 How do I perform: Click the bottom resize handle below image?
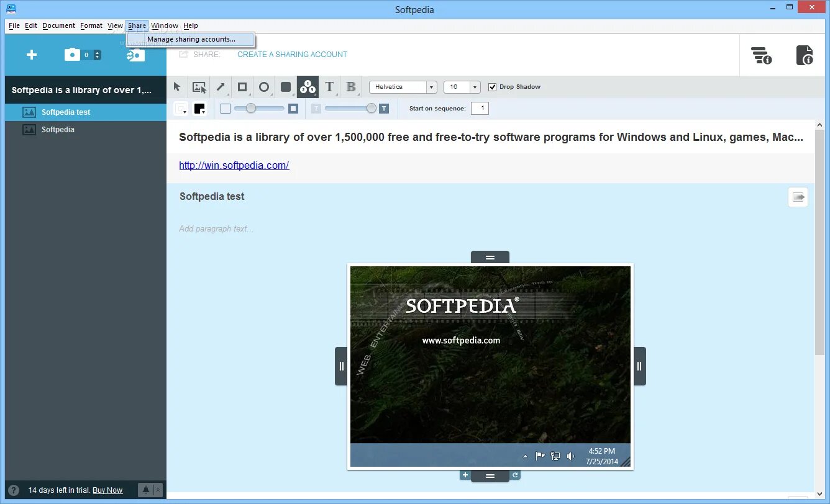tap(490, 476)
